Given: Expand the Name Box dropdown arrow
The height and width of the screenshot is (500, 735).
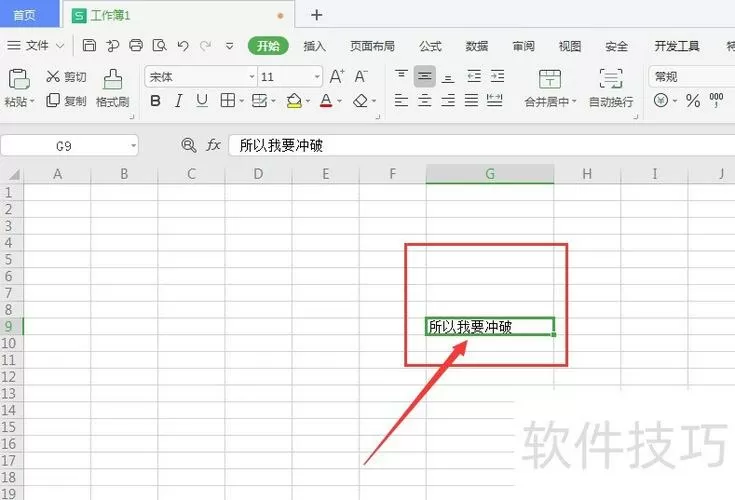Looking at the screenshot, I should click(134, 146).
